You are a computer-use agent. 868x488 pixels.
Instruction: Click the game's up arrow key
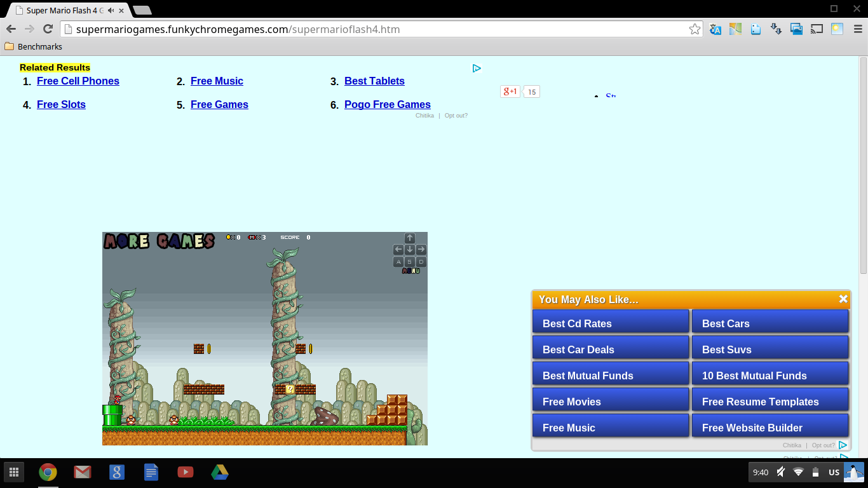[410, 238]
